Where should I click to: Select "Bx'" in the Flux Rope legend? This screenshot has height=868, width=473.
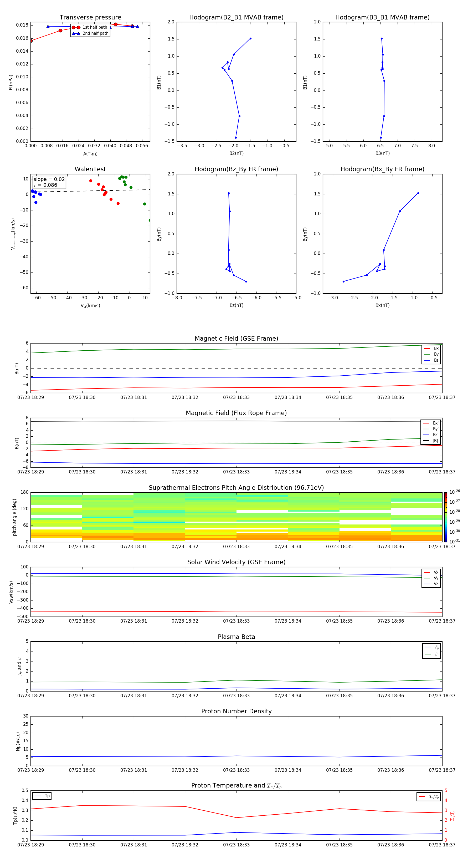point(431,423)
